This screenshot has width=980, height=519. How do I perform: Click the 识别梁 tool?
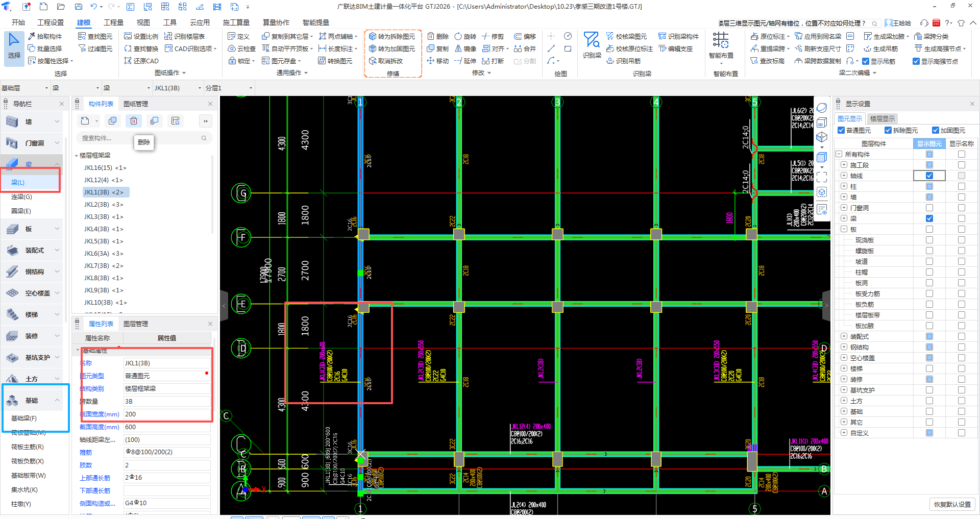(x=592, y=45)
